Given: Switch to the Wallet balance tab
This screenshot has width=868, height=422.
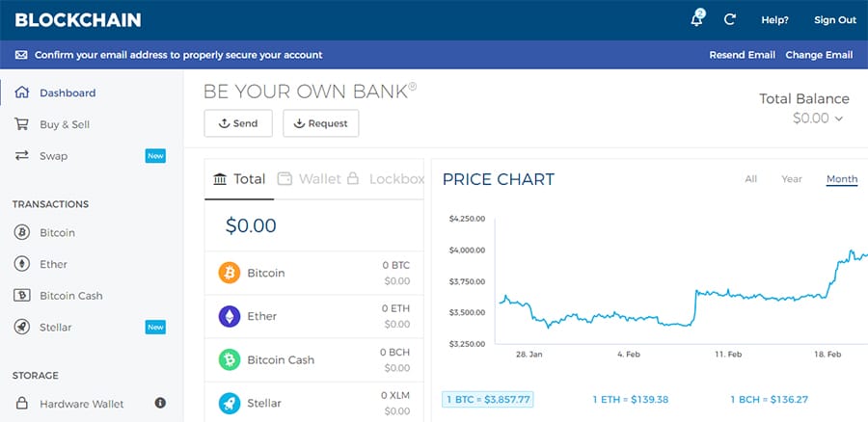Looking at the screenshot, I should 310,179.
